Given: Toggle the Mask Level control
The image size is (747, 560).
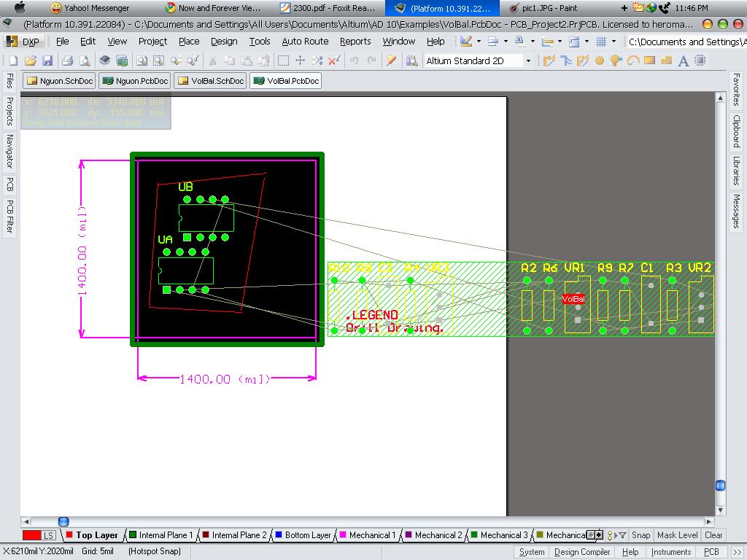Looking at the screenshot, I should click(x=677, y=535).
